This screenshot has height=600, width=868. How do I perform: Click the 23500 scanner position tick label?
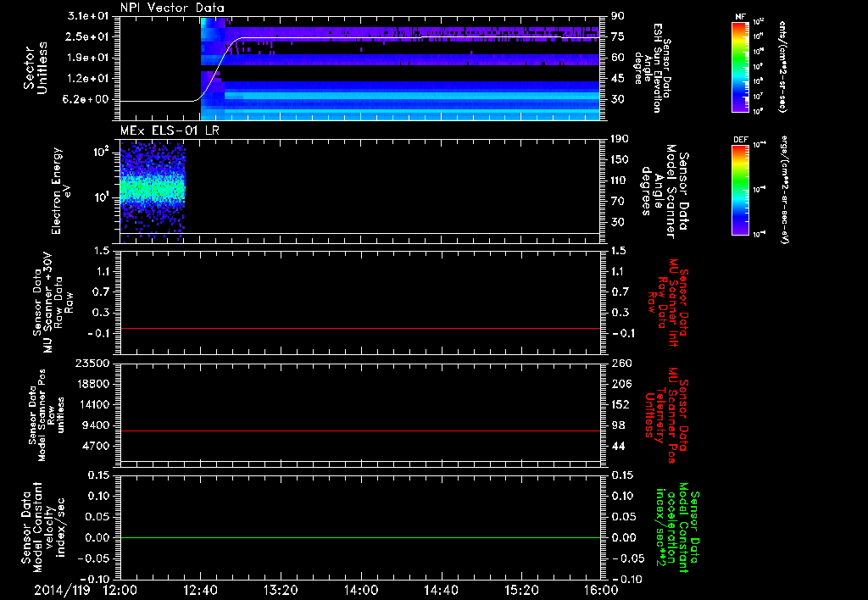[x=92, y=363]
